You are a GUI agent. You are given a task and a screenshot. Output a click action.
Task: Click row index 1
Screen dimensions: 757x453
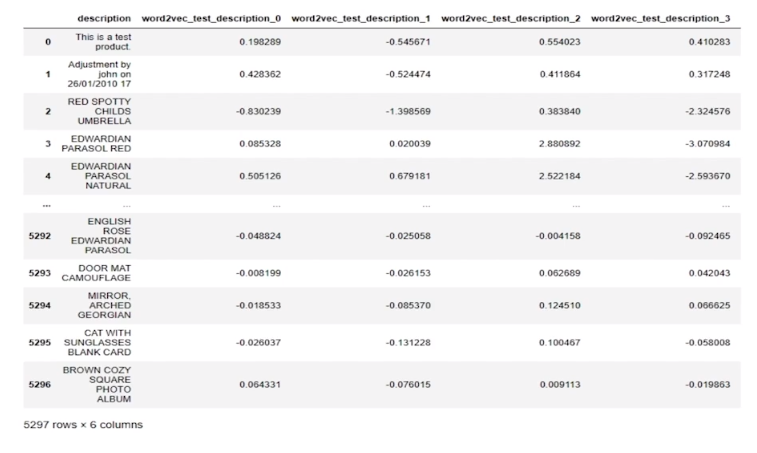click(x=48, y=74)
